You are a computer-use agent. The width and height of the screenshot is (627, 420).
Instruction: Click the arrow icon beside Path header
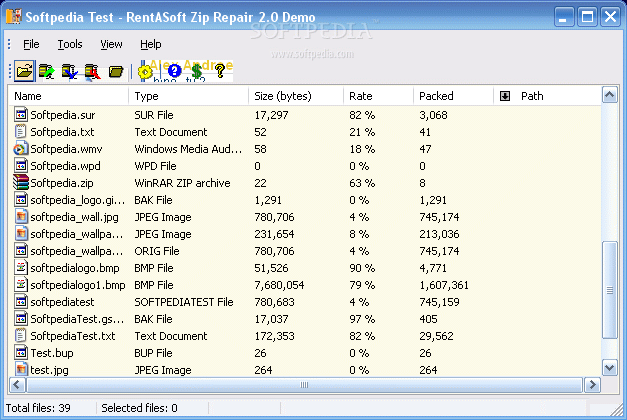point(505,96)
